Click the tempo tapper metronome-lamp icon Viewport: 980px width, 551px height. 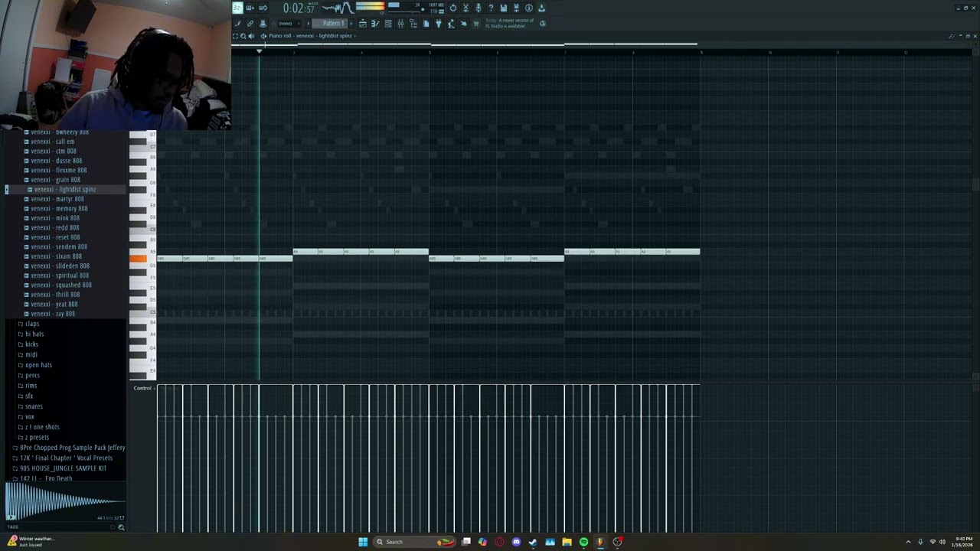coord(451,24)
